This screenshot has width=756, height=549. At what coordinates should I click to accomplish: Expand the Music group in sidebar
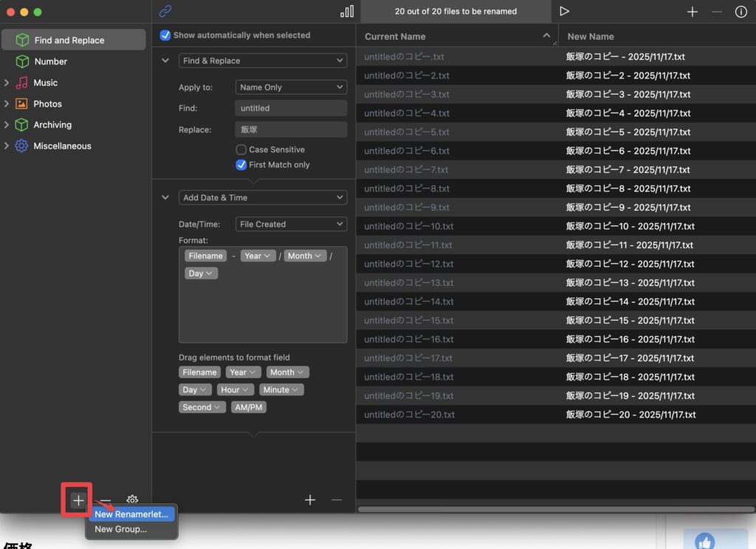(7, 83)
